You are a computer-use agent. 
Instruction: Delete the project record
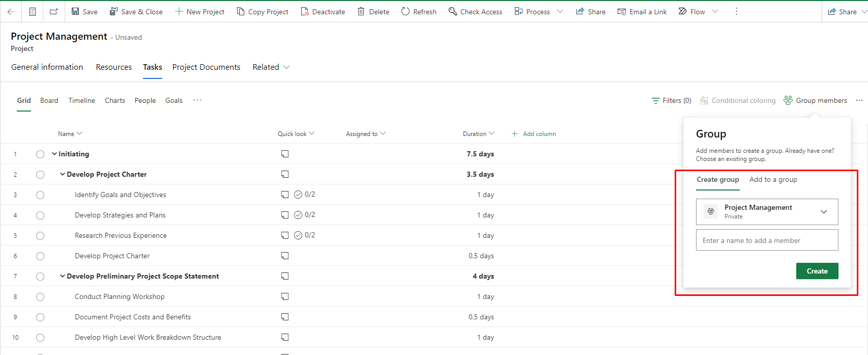[x=373, y=11]
